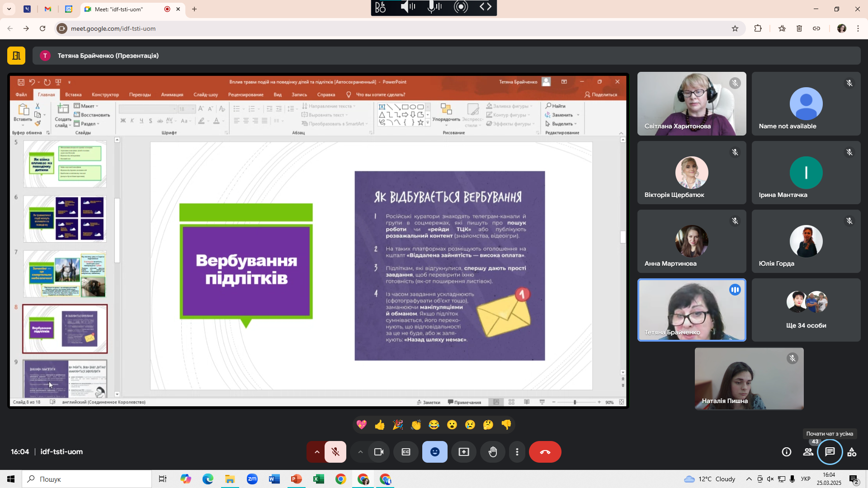Open Windows Start menu
The image size is (868, 488).
pos(11,479)
